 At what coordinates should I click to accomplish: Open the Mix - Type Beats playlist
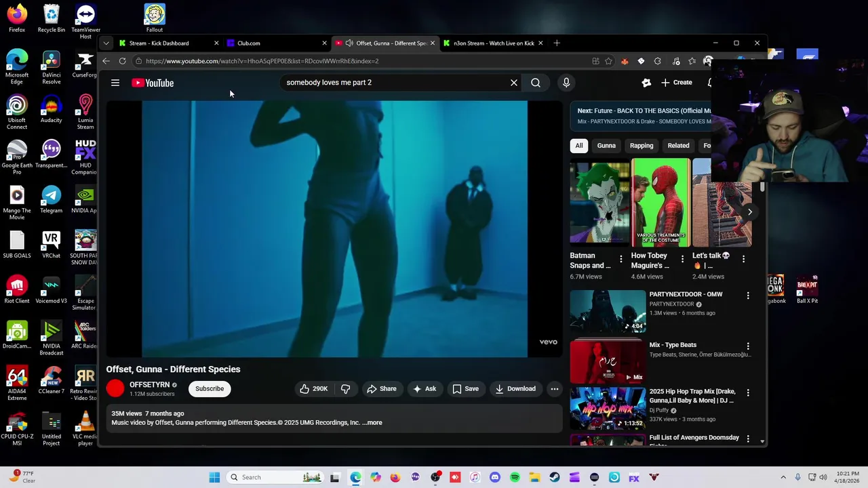tap(608, 362)
